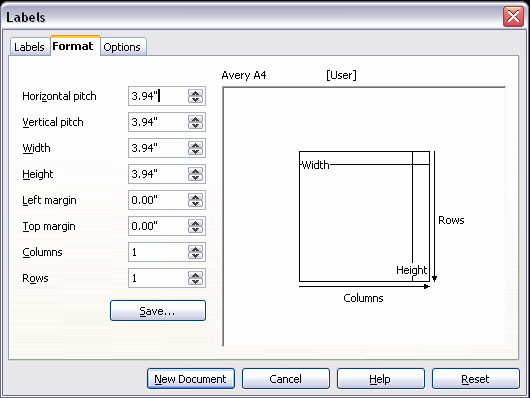Open Help for label format
This screenshot has height=398, width=530.
tap(381, 379)
